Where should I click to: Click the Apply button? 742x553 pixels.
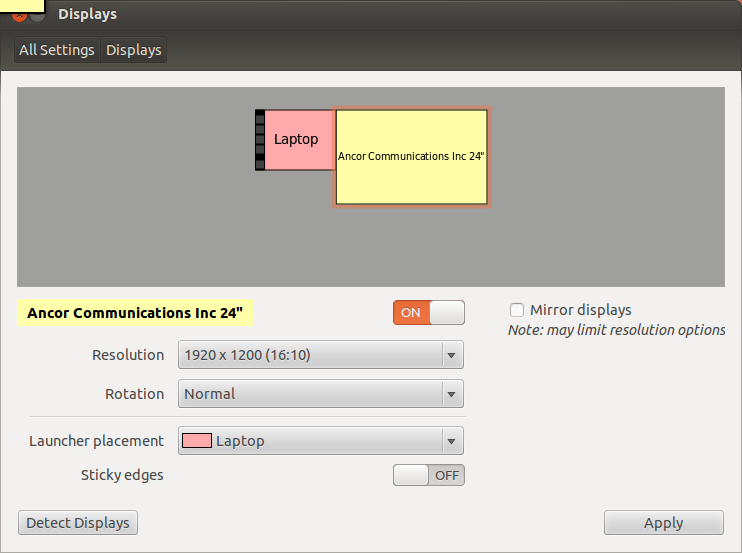coord(663,523)
